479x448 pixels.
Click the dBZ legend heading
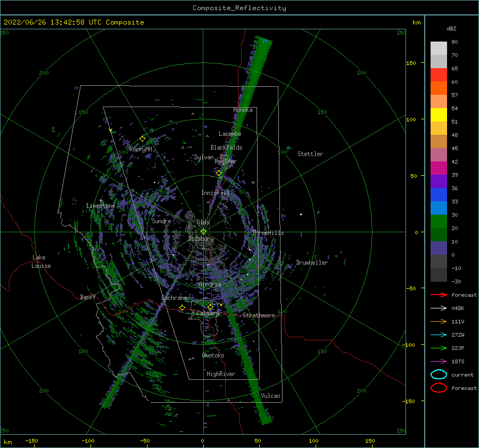click(x=451, y=28)
